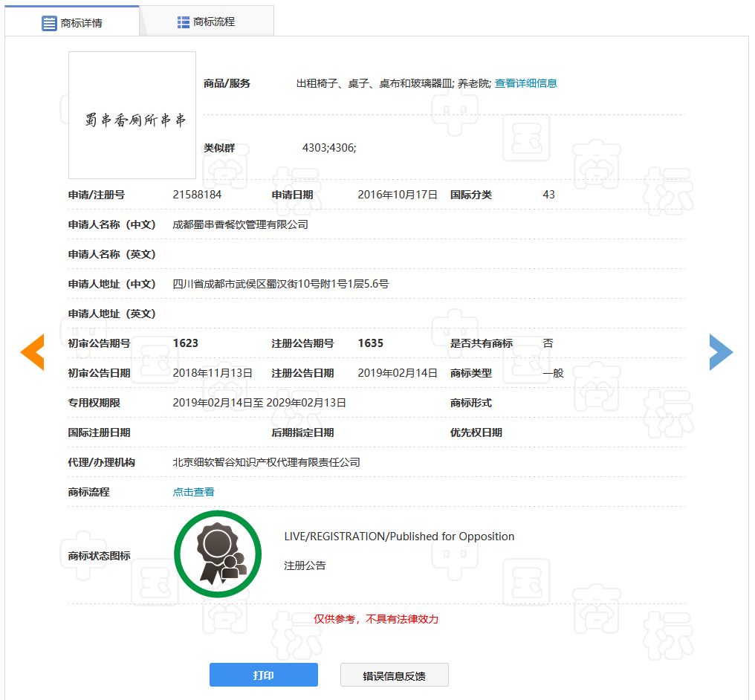Open the 蜀串香厕所串串 trademark image

click(x=132, y=115)
